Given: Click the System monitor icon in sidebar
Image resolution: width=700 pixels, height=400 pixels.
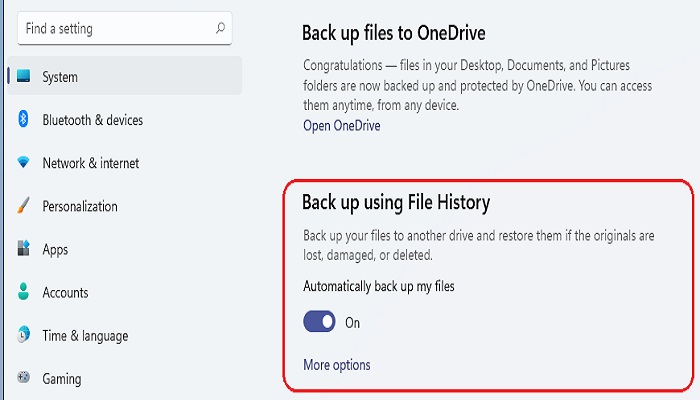Looking at the screenshot, I should pos(23,77).
